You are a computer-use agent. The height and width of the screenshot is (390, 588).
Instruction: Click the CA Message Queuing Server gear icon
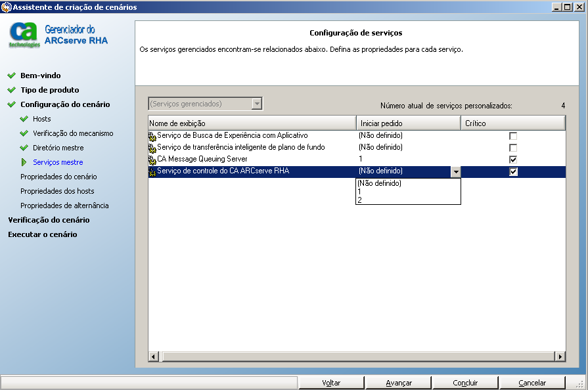pos(152,160)
